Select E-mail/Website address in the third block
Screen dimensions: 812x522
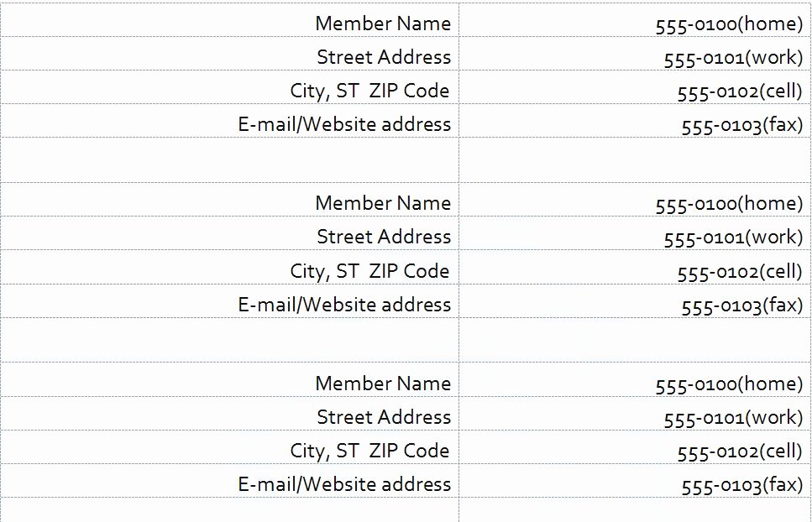point(344,484)
